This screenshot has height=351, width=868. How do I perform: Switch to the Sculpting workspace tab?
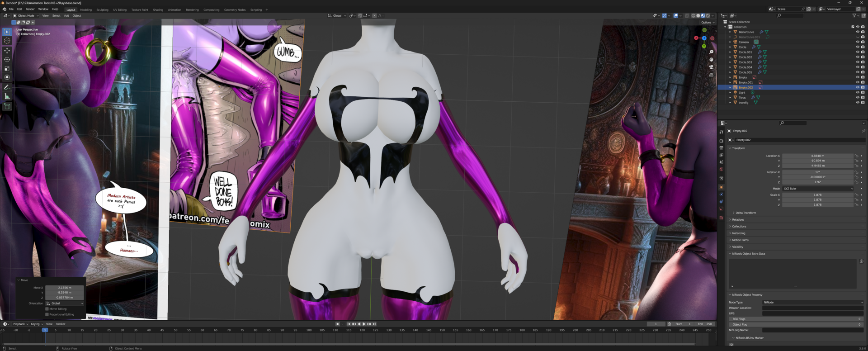click(102, 9)
